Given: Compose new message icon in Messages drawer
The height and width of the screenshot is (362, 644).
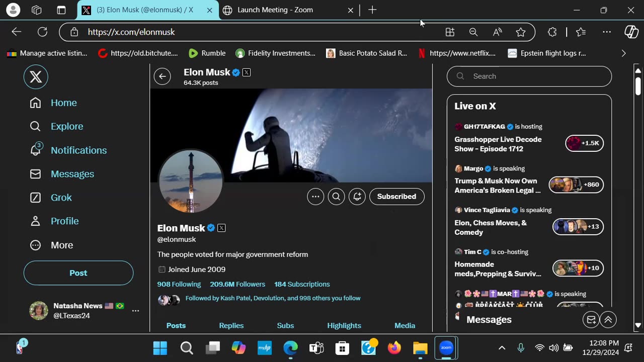Looking at the screenshot, I should click(x=591, y=320).
